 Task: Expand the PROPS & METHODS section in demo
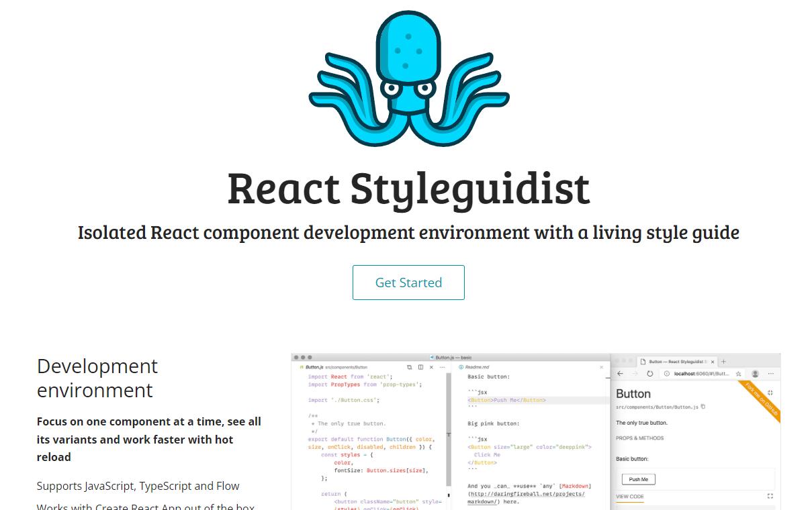click(640, 438)
